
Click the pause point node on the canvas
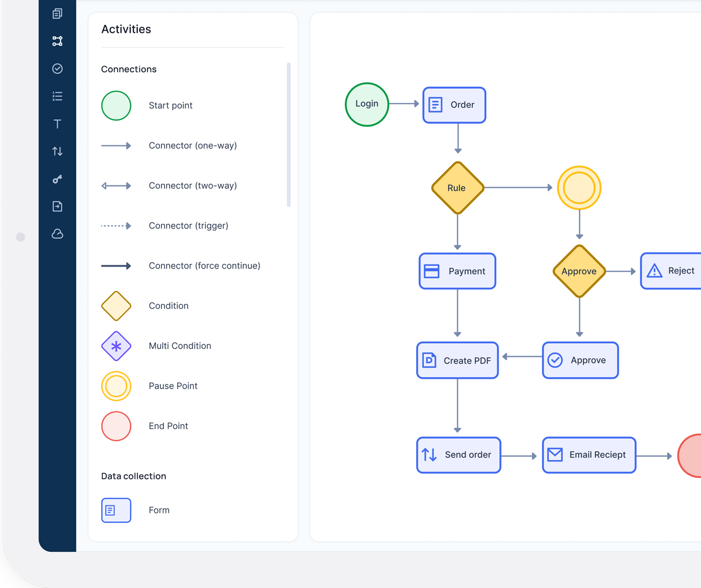coord(579,188)
